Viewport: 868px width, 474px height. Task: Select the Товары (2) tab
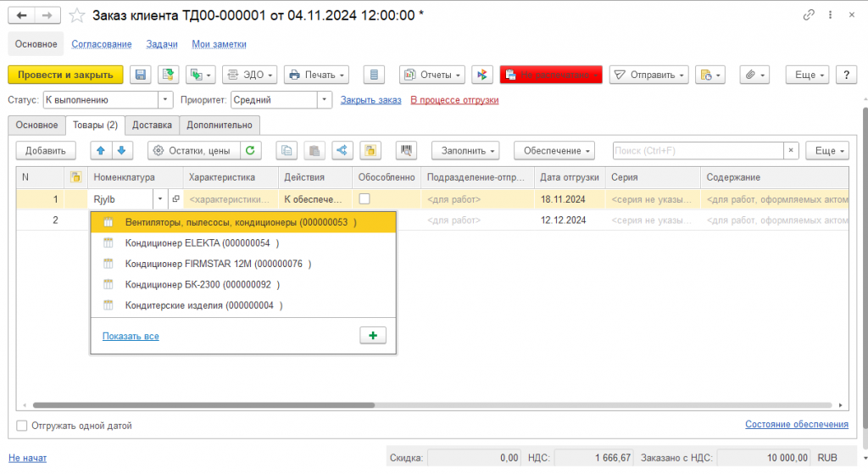(x=95, y=125)
